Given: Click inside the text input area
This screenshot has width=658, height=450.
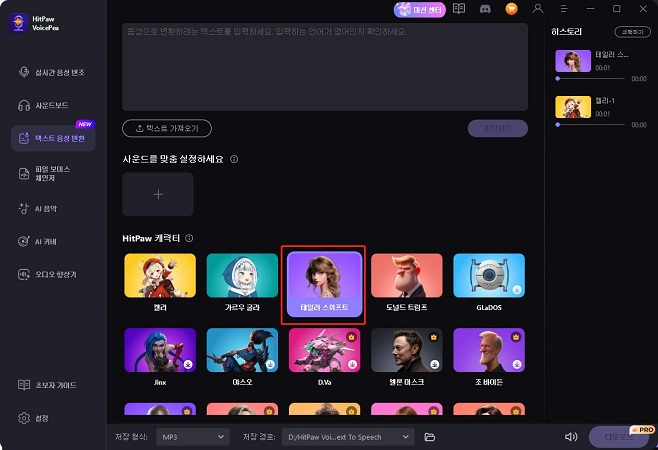Looking at the screenshot, I should pos(325,67).
